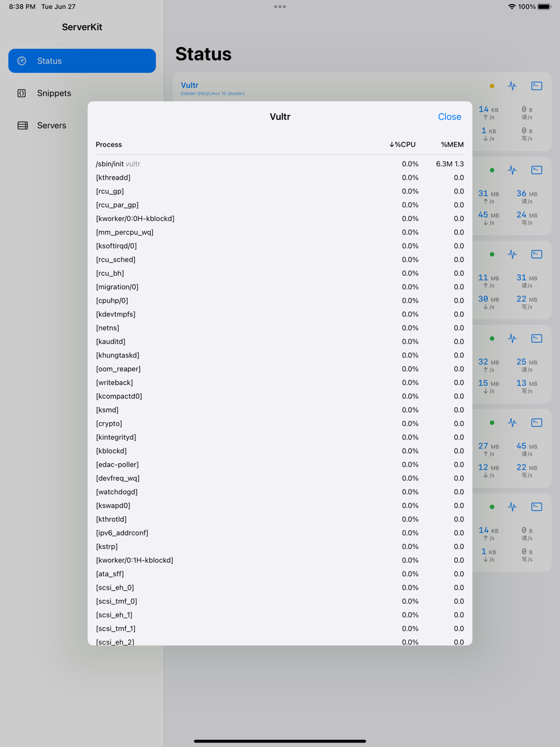Select the [rcu_par_gp] process row
Screen dimensions: 560x747
point(280,205)
